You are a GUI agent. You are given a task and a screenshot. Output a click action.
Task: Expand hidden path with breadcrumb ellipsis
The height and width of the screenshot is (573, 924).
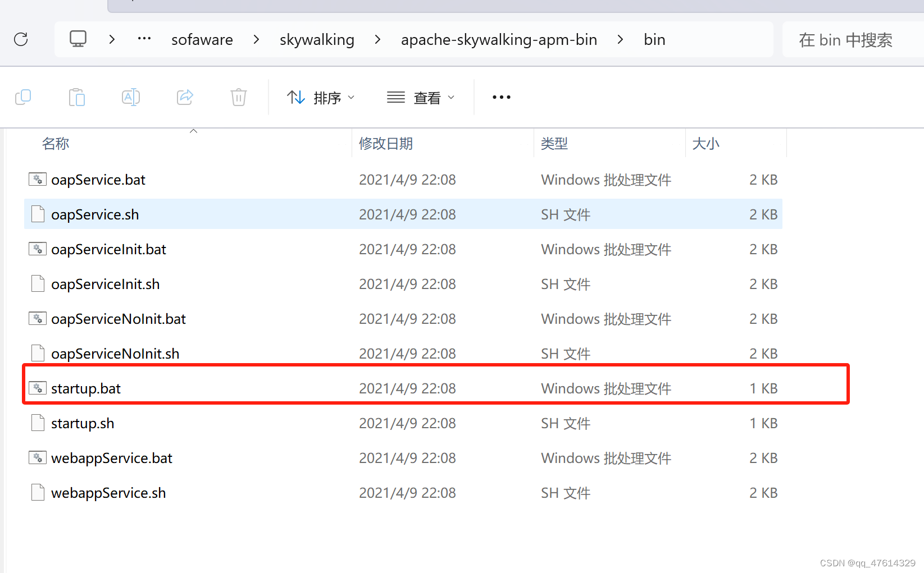pyautogui.click(x=144, y=39)
